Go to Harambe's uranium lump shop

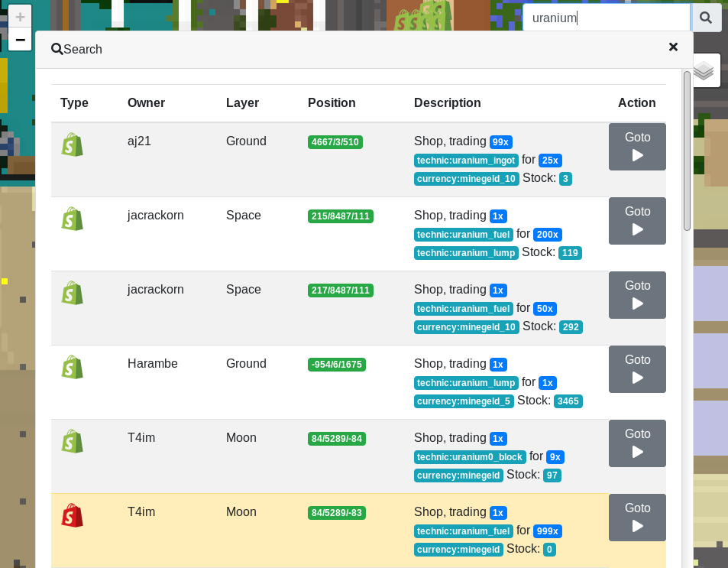click(637, 369)
